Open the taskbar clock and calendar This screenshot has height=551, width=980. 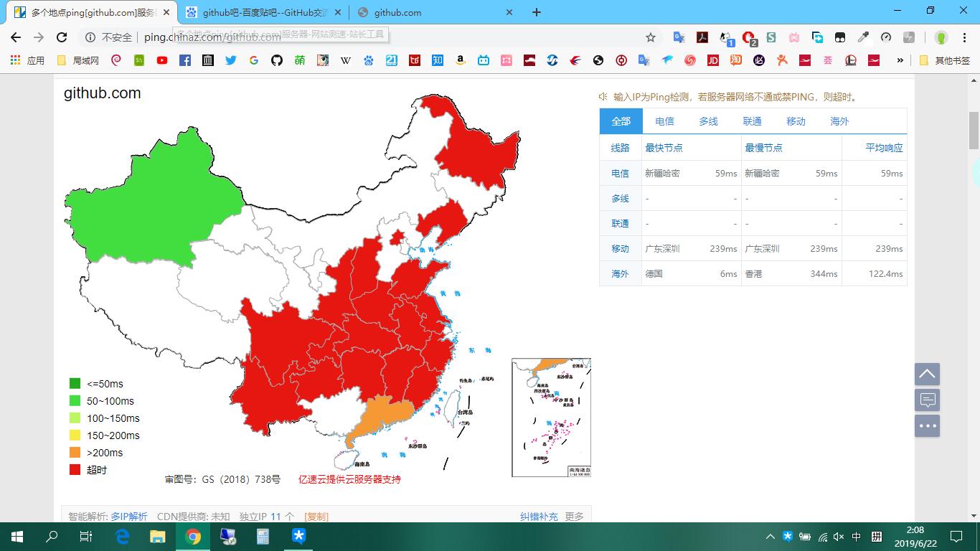point(915,537)
